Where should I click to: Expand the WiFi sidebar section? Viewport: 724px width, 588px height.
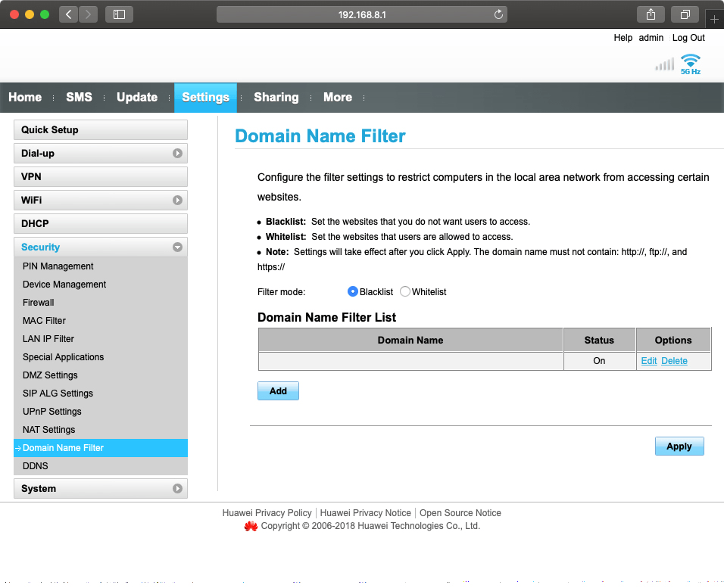[x=177, y=201]
